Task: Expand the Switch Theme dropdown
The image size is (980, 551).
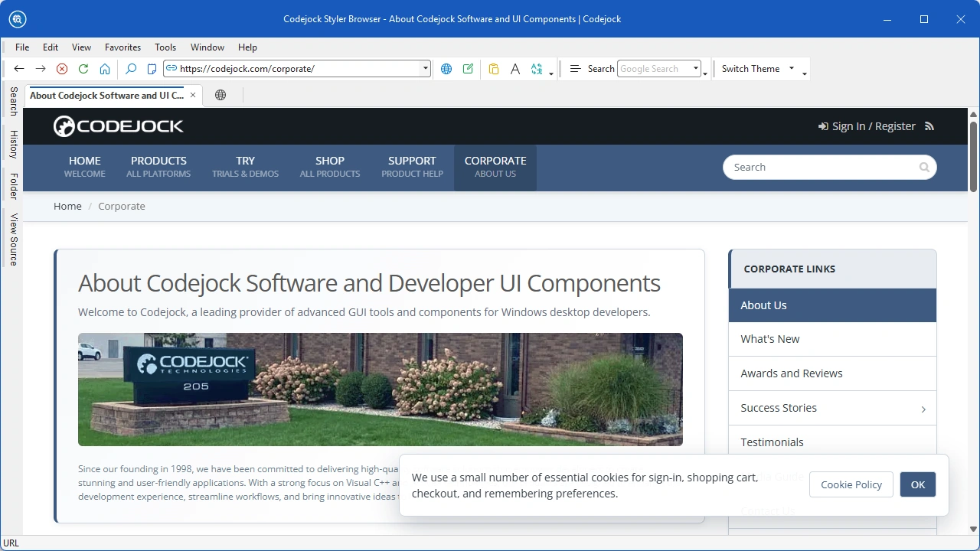Action: coord(792,69)
